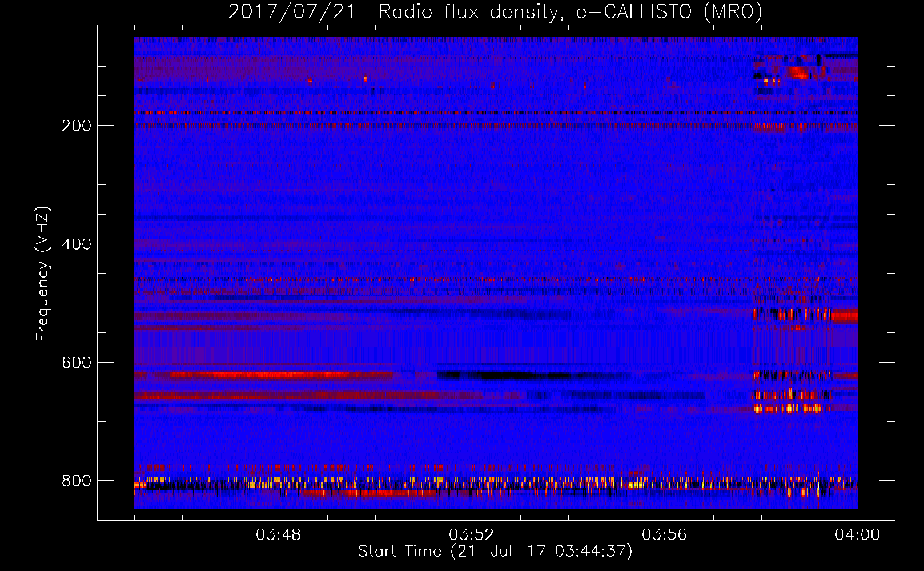Select the 'Frequency (MHZ)' axis label
The height and width of the screenshot is (571, 924).
click(x=42, y=274)
